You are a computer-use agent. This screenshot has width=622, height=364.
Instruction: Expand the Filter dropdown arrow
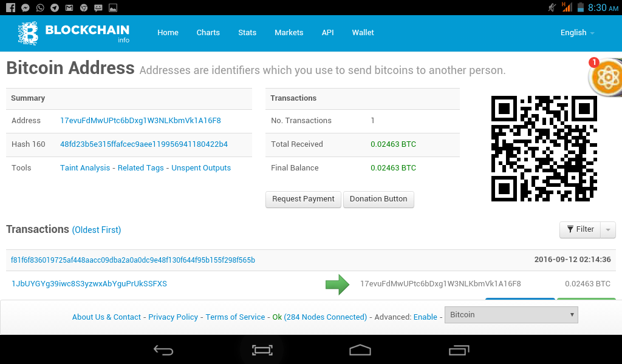point(607,230)
